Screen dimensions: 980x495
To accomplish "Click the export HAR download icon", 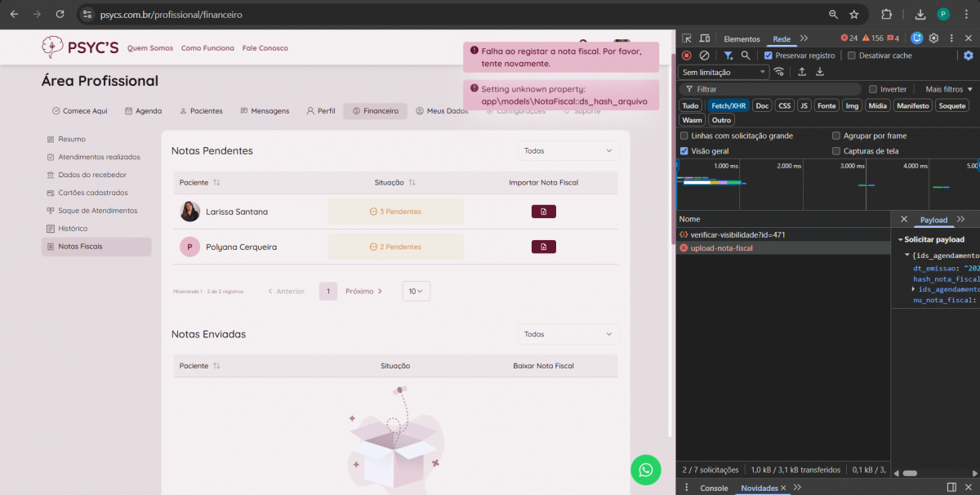I will point(820,72).
